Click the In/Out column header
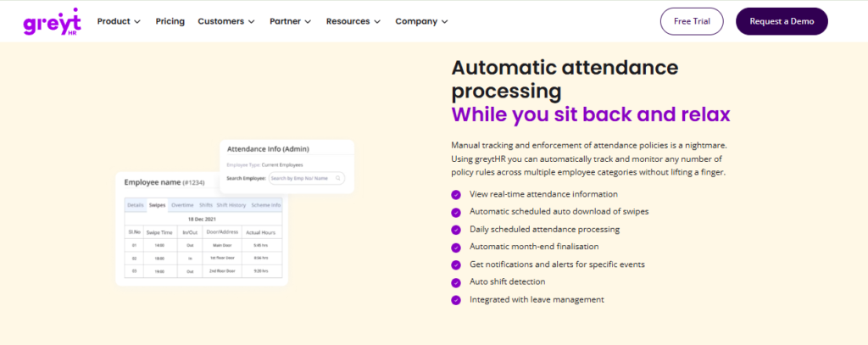 [190, 232]
